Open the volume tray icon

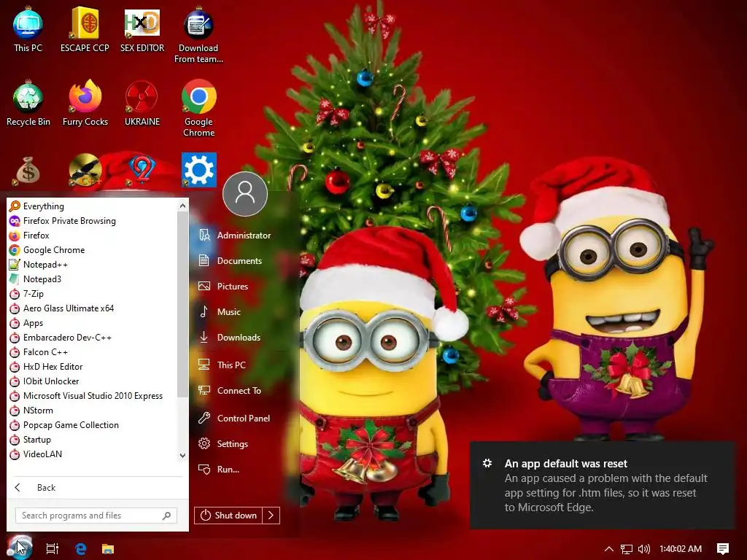coord(643,549)
